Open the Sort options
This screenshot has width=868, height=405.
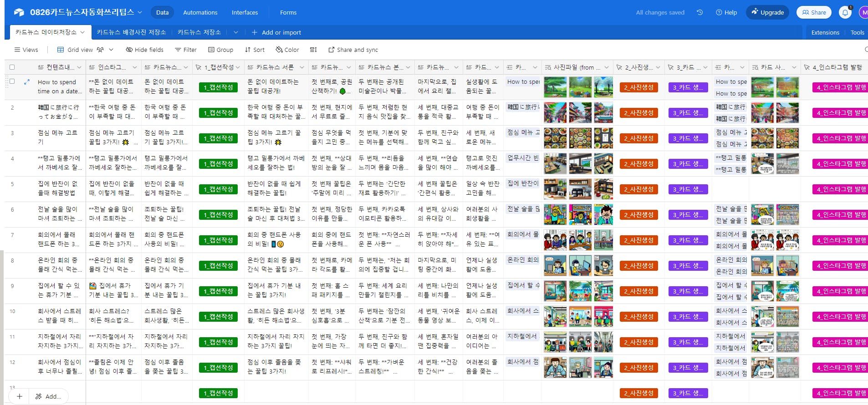[255, 50]
